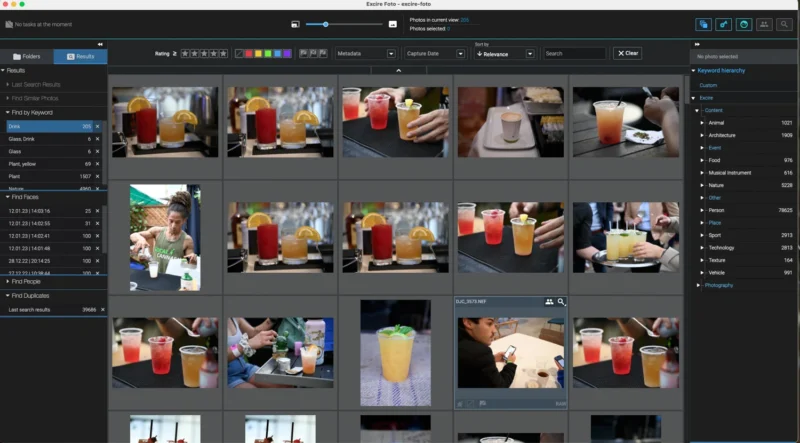
Task: Expand the Find People section
Action: click(8, 281)
